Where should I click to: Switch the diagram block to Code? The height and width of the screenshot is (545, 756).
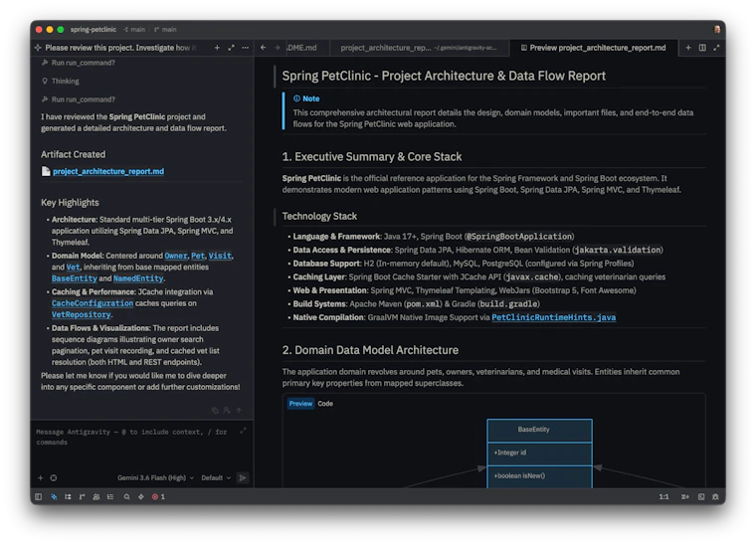point(325,404)
